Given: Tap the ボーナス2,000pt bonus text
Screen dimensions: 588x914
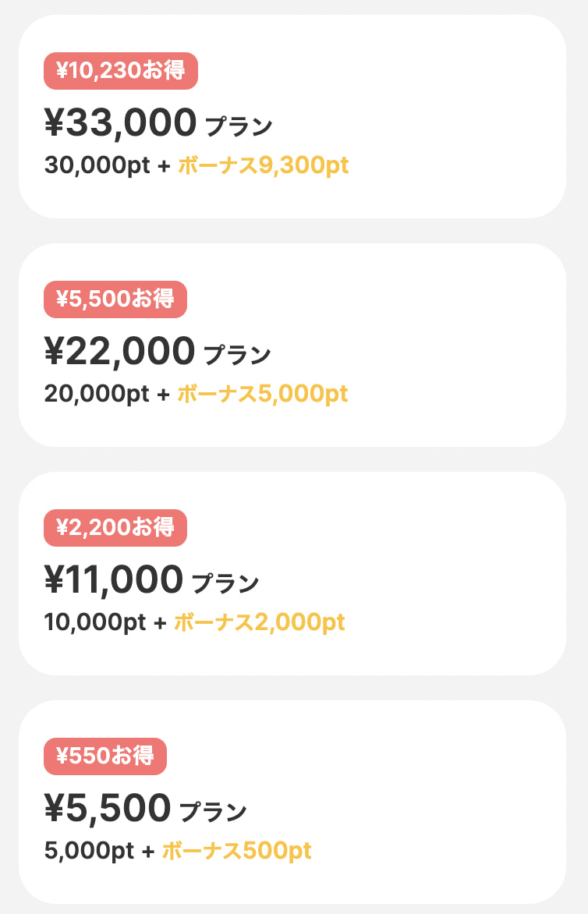Looking at the screenshot, I should [x=259, y=622].
